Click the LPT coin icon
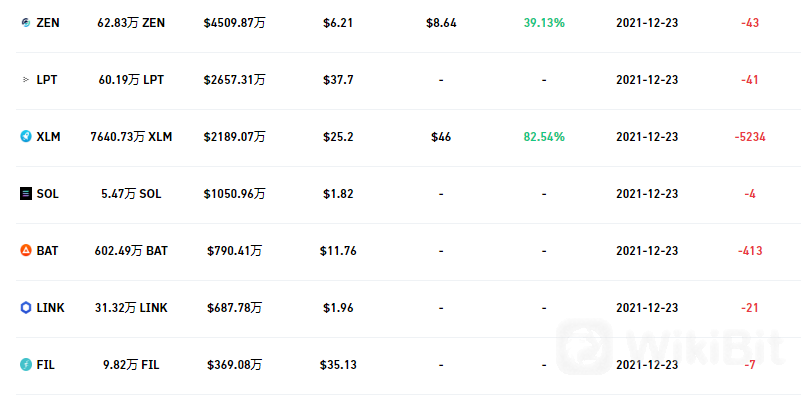 click(x=26, y=80)
